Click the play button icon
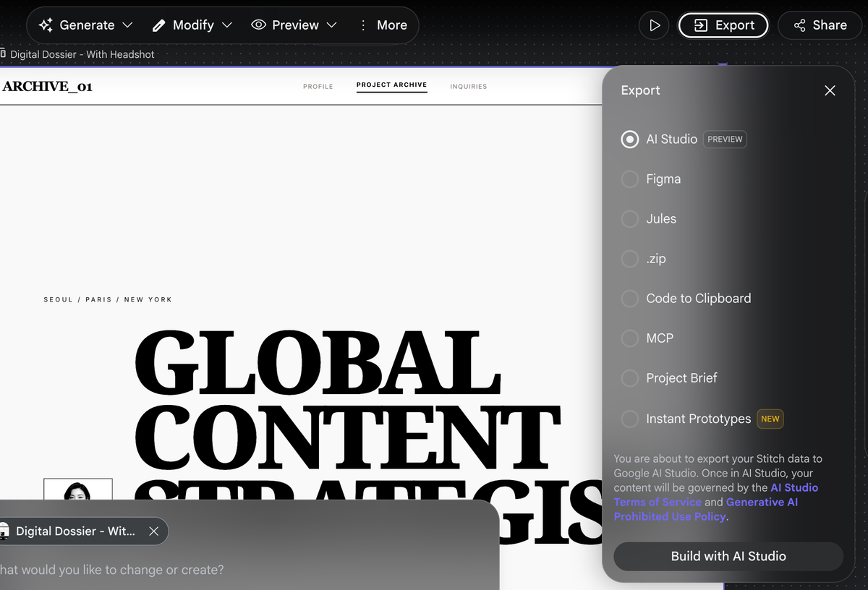 coord(654,25)
